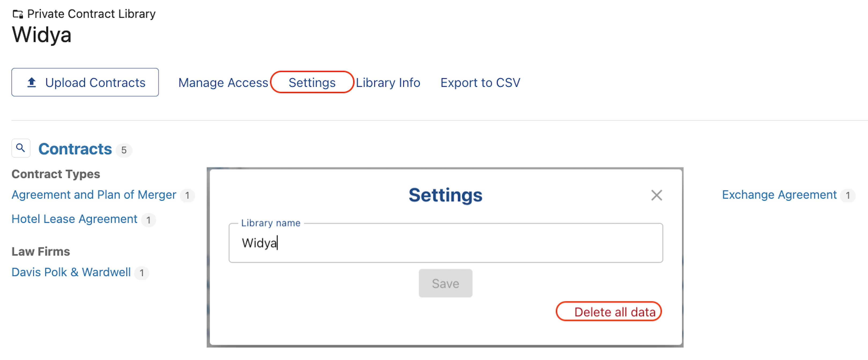Click the contracts search magnifier icon
This screenshot has height=360, width=868.
(x=21, y=148)
